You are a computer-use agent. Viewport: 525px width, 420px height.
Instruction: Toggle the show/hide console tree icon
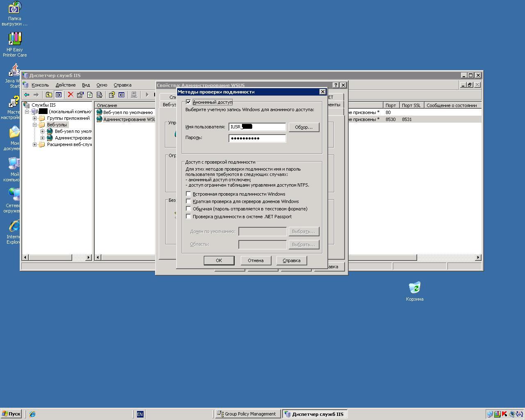[x=58, y=95]
